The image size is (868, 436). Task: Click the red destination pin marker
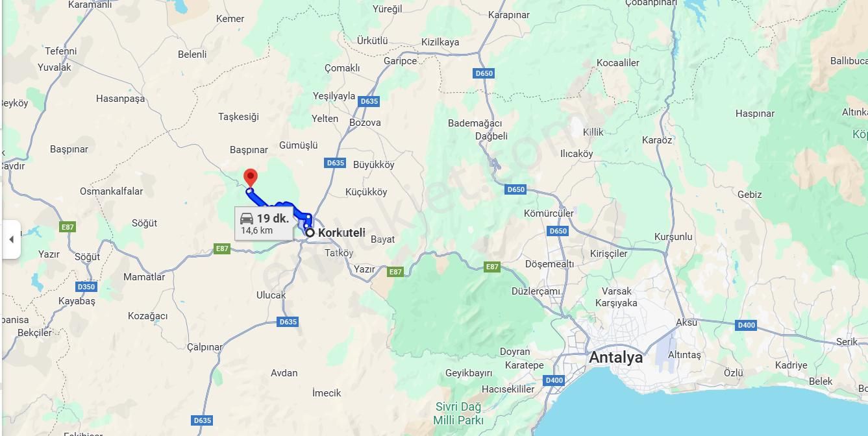coord(250,178)
